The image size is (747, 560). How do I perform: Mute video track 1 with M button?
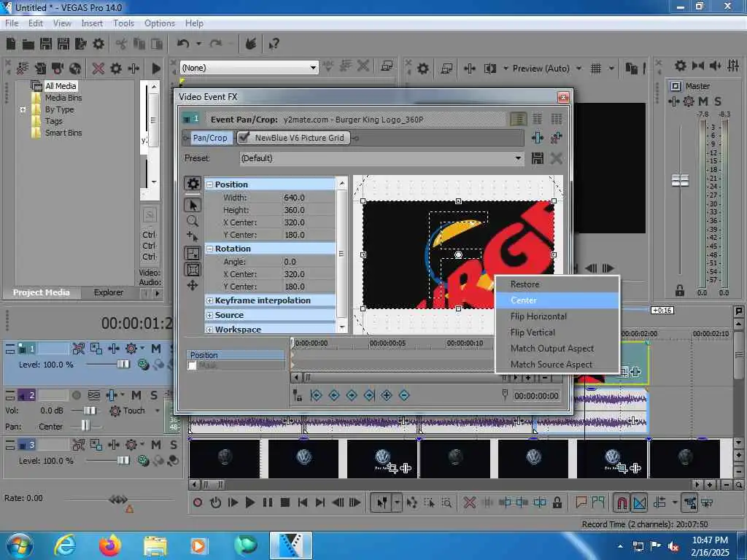[x=156, y=349]
